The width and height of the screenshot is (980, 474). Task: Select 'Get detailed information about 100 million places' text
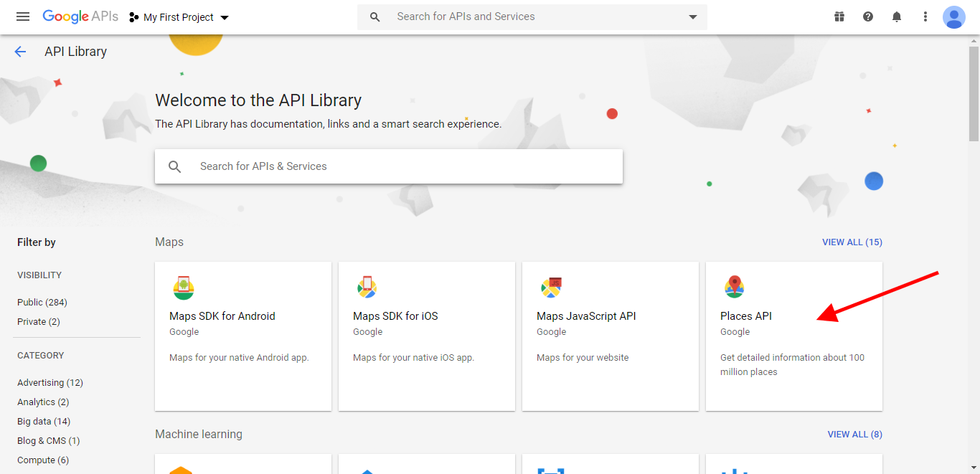[793, 365]
